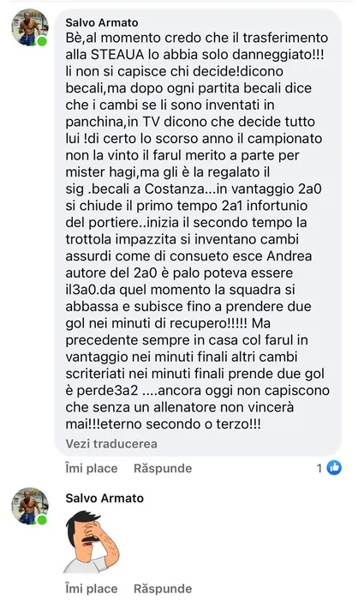Click the line ending 'eterno secondo o terzo!!!'
This screenshot has width=364, height=600.
click(164, 424)
